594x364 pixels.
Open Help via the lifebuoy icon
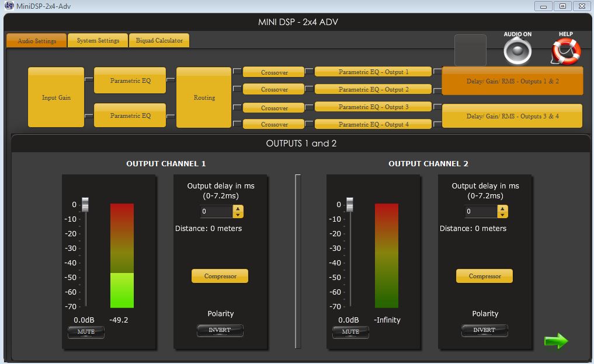pos(565,51)
